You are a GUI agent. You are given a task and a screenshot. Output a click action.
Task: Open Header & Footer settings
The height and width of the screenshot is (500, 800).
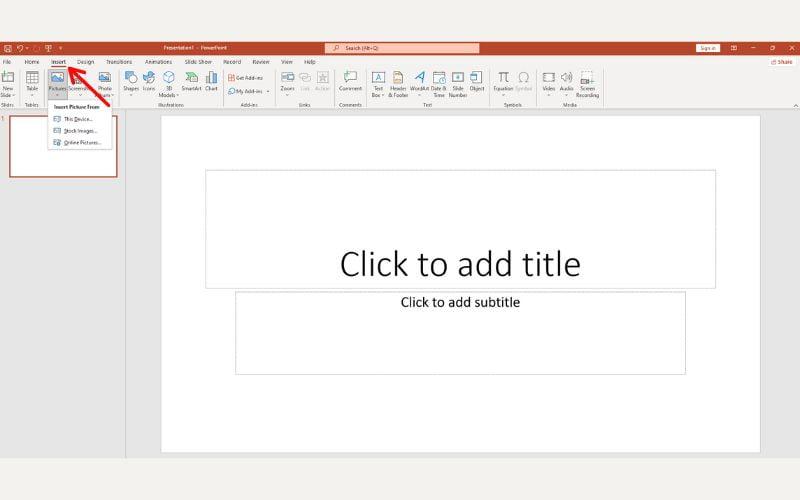[x=398, y=84]
